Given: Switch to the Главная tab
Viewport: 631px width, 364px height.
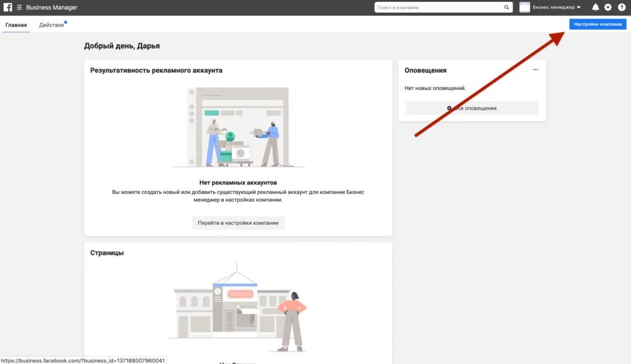Looking at the screenshot, I should (16, 25).
